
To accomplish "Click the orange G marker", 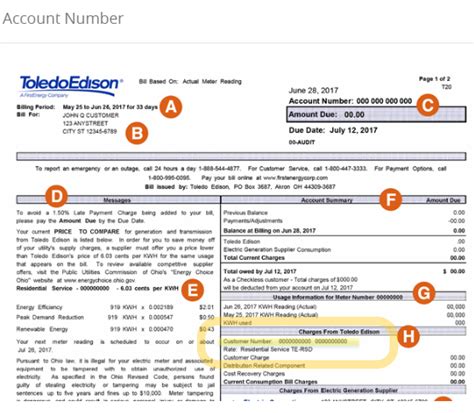I will coord(424,293).
